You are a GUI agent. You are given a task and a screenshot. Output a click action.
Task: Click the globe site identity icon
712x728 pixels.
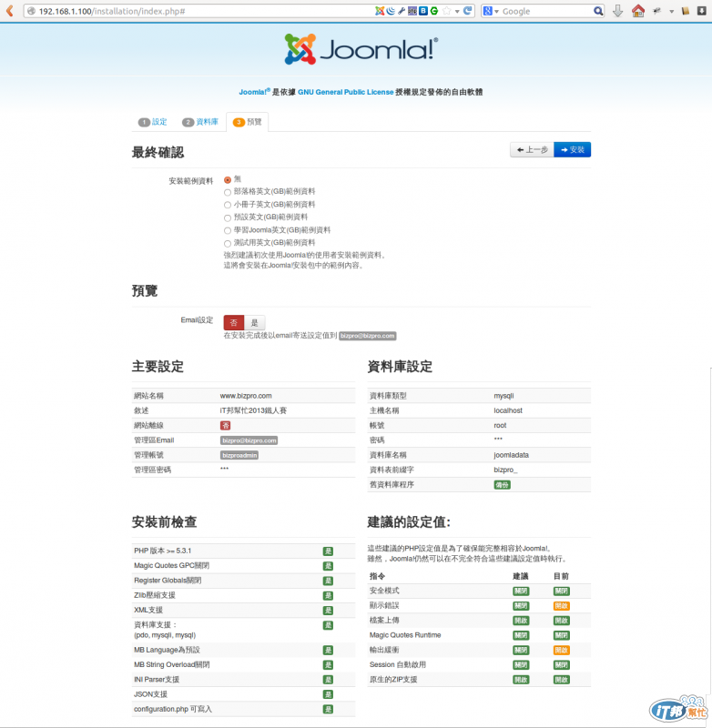31,11
